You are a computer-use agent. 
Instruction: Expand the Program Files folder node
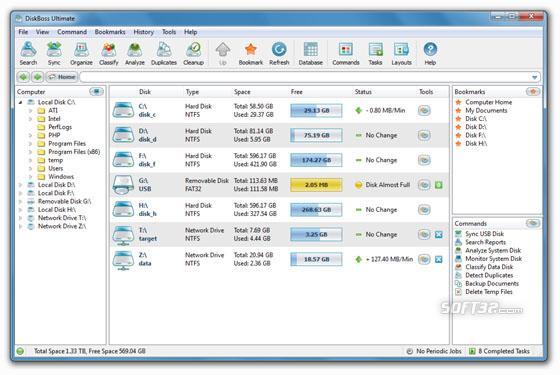tap(31, 144)
